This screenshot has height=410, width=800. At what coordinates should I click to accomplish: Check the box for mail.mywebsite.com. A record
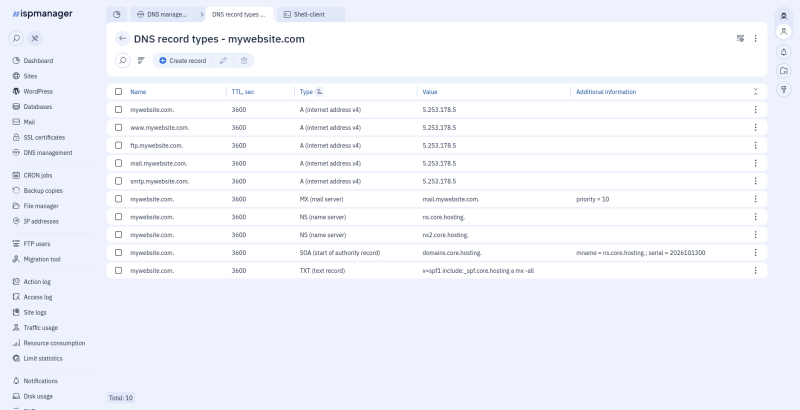(x=118, y=163)
